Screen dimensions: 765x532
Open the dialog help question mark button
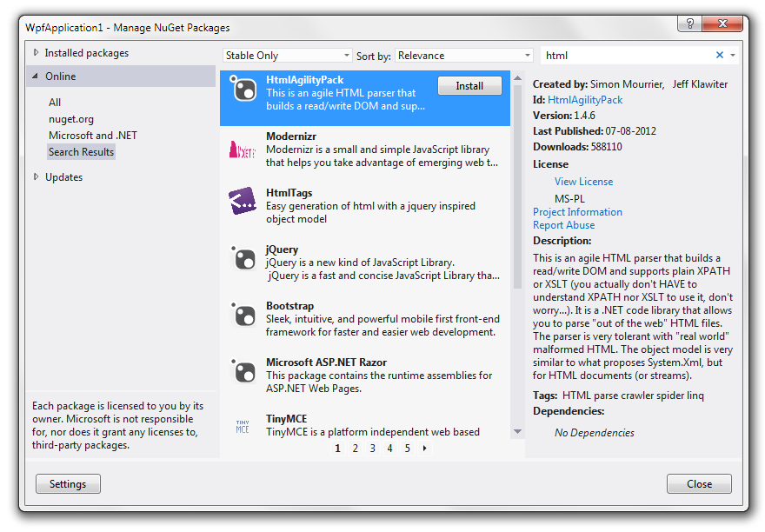point(690,23)
